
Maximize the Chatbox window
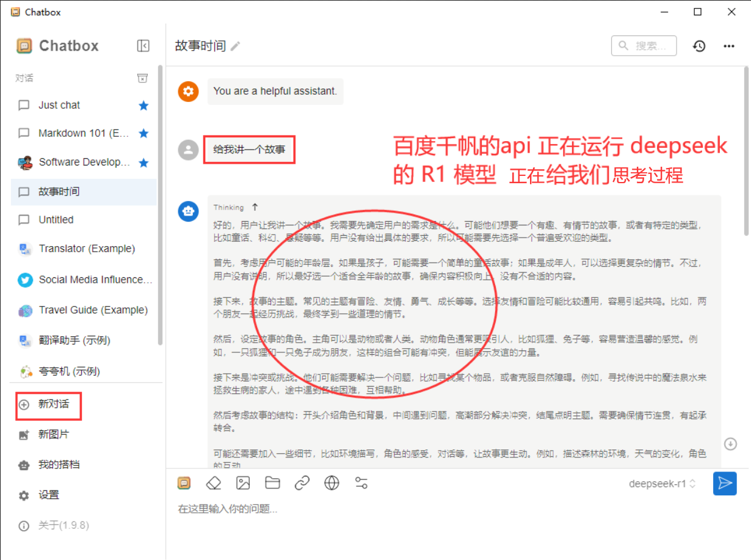point(697,12)
